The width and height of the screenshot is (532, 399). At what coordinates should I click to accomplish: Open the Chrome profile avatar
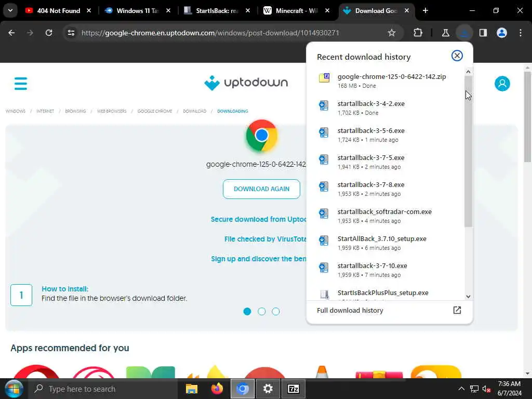tap(501, 33)
